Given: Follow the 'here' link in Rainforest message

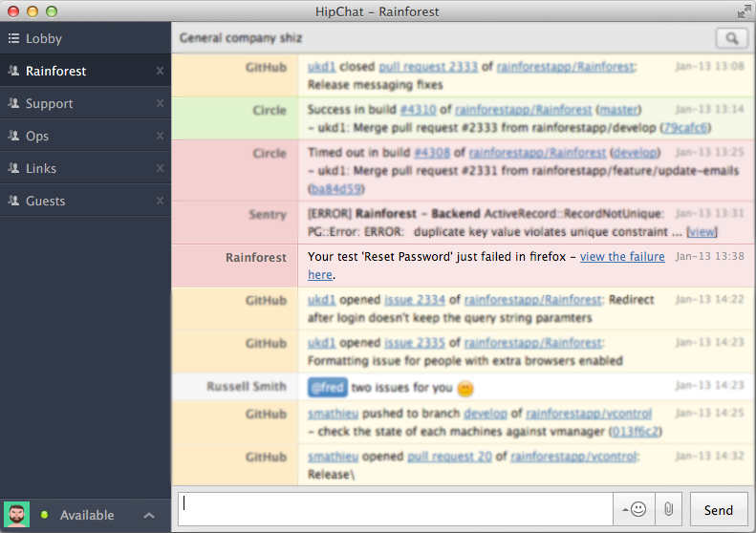Looking at the screenshot, I should coord(320,275).
